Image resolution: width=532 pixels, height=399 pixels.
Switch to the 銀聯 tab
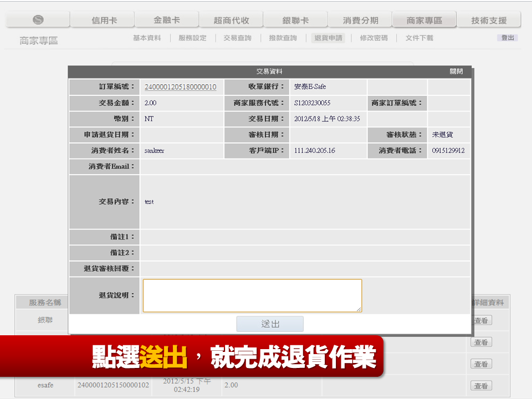(295, 18)
